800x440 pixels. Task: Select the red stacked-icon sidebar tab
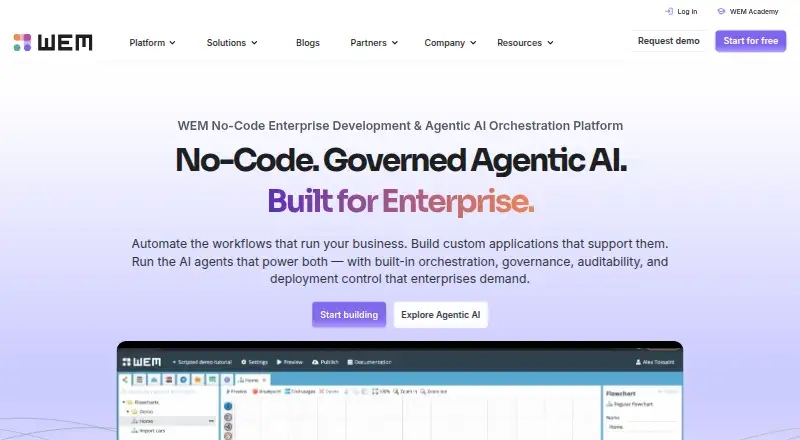[168, 380]
